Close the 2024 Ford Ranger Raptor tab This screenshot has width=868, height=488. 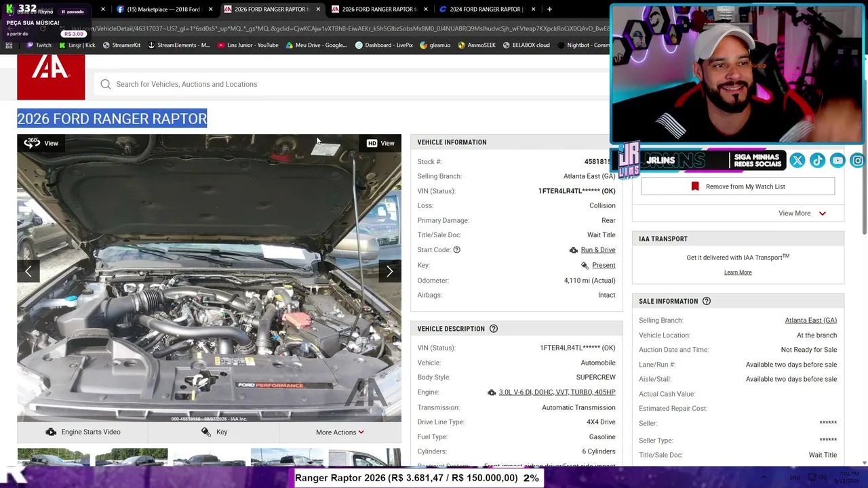tap(534, 9)
